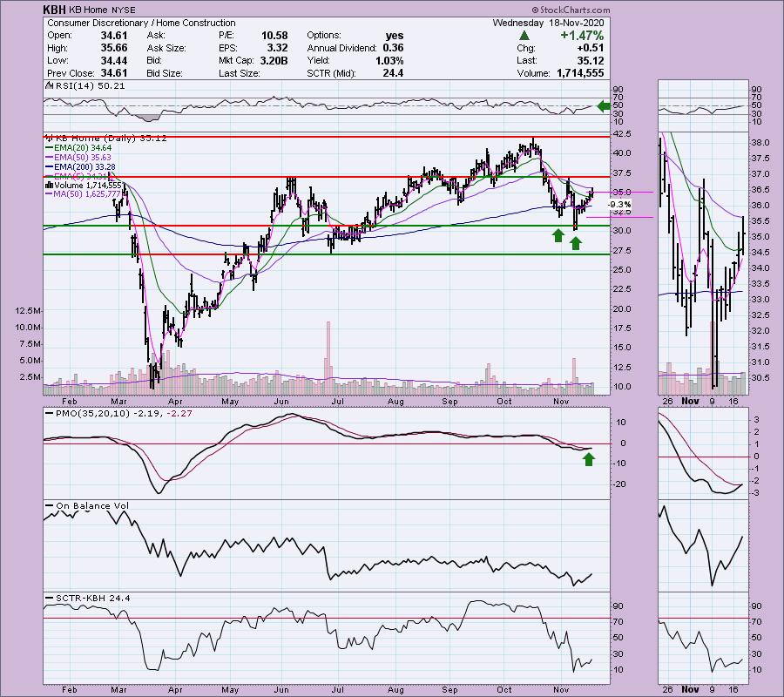Click the 'KB Home NYSE' company title
This screenshot has height=697, width=784.
pos(102,10)
